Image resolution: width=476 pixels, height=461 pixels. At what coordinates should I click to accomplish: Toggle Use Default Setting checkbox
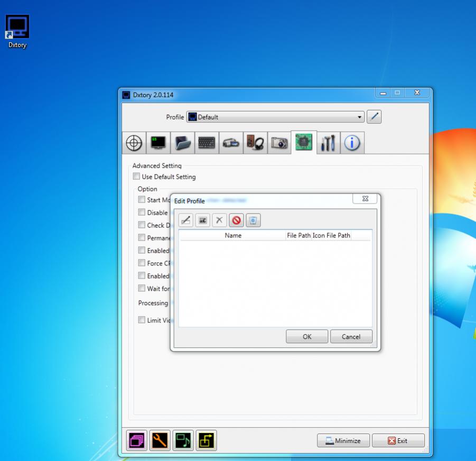[x=137, y=177]
